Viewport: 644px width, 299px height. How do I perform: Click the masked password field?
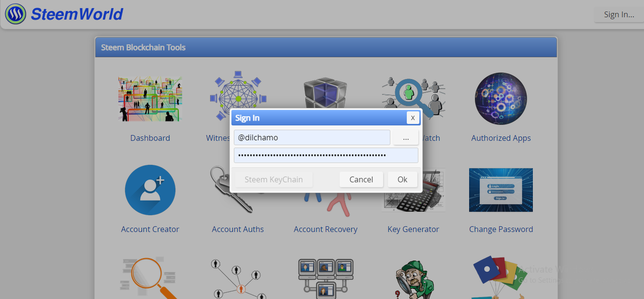coord(326,155)
